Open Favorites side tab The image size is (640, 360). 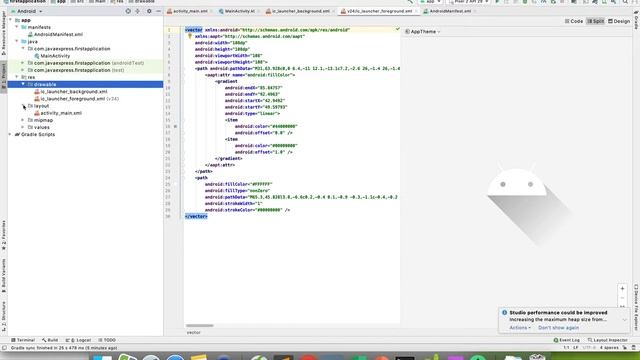pos(4,236)
